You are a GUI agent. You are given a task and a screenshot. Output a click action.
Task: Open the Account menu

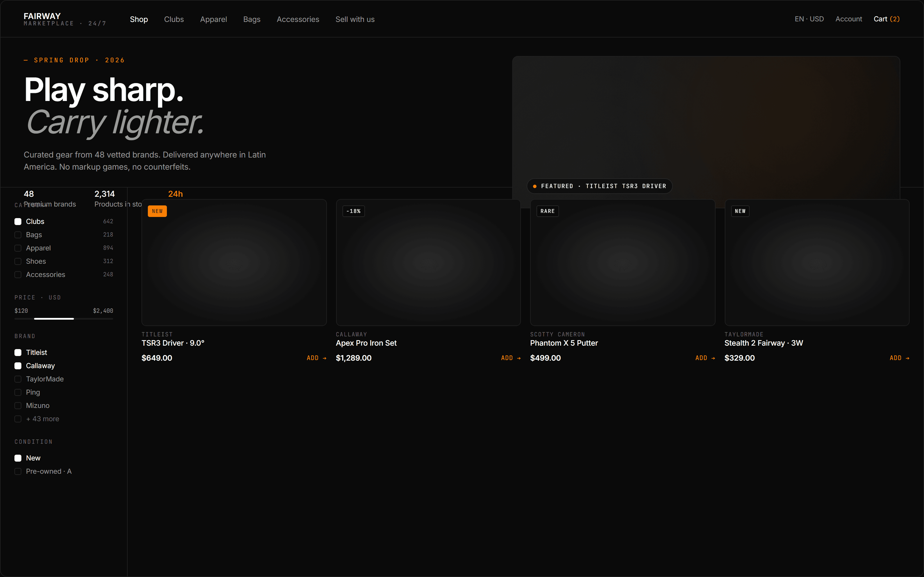[x=848, y=19]
